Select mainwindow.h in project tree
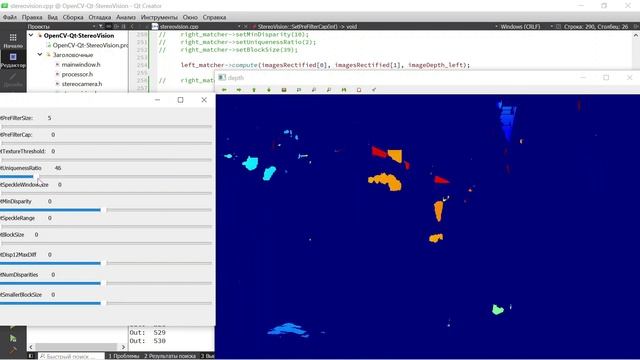The image size is (640, 360). point(81,64)
